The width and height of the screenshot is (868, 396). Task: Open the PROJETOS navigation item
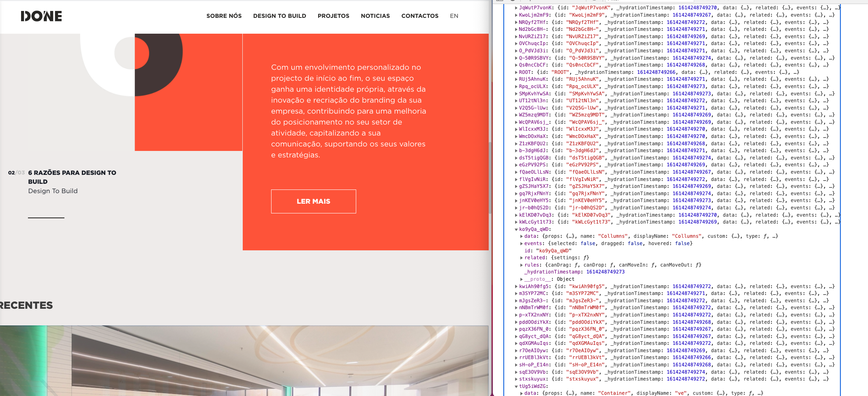point(333,16)
